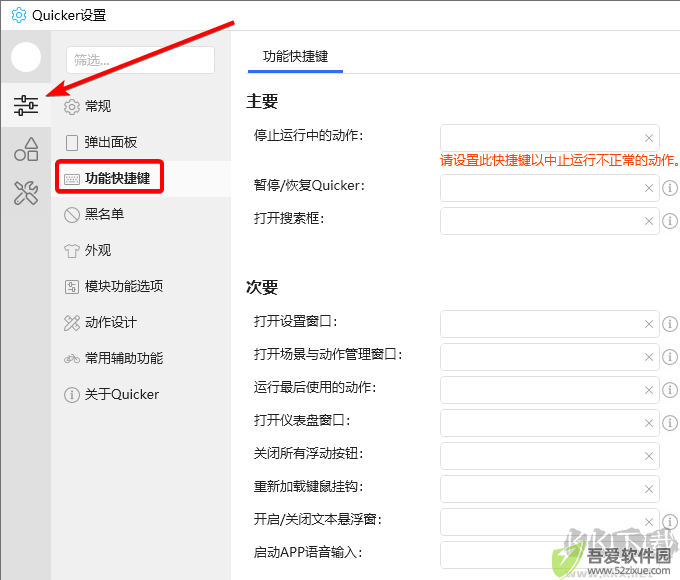This screenshot has height=580, width=680.
Task: Set hotkey field for 启动APP语音输入
Action: click(550, 555)
